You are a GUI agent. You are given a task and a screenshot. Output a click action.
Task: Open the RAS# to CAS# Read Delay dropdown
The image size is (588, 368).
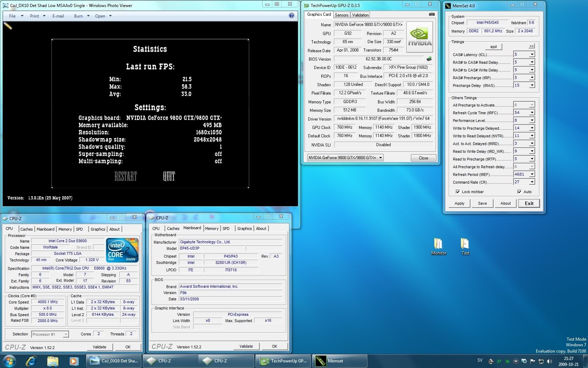[532, 62]
